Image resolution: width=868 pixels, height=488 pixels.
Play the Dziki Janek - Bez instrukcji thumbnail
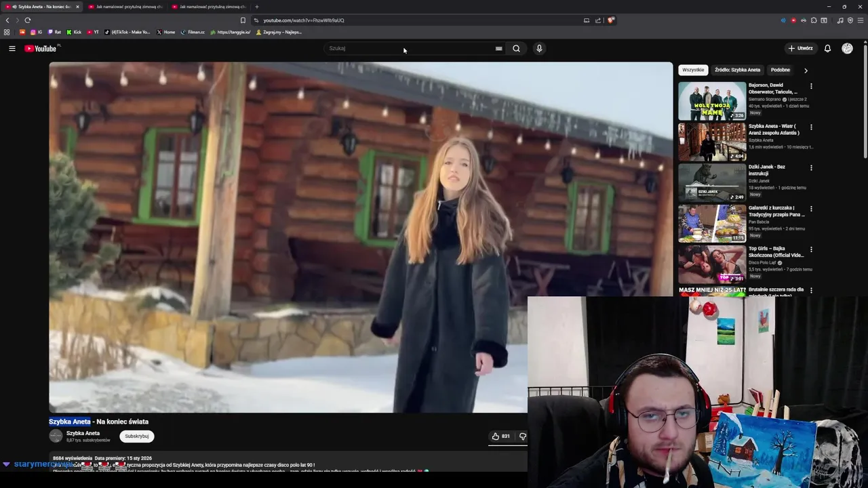click(712, 182)
